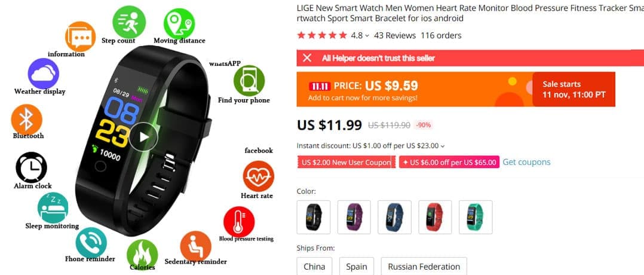The image size is (644, 275).
Task: Click the purple Weather display cloud icon
Action: [44, 73]
